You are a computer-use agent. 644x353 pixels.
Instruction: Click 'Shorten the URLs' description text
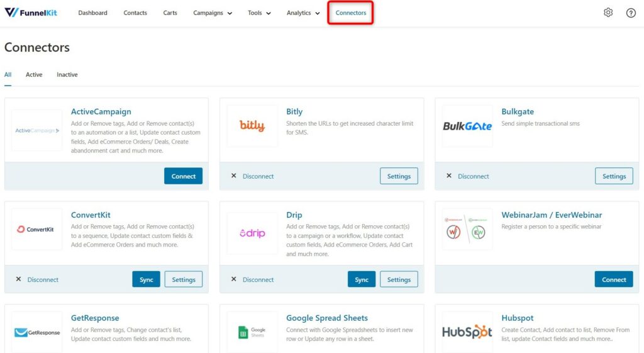coord(350,128)
